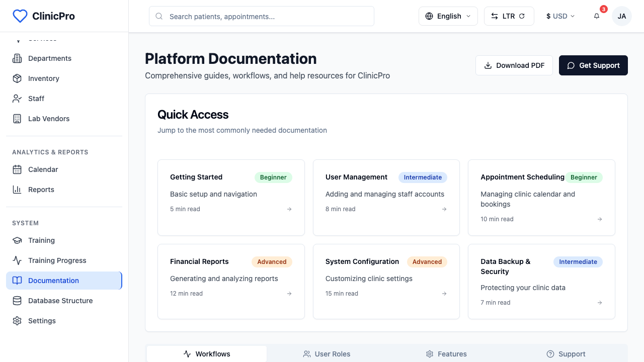Click the Advanced badge on Financial Reports
The width and height of the screenshot is (644, 362).
click(272, 262)
